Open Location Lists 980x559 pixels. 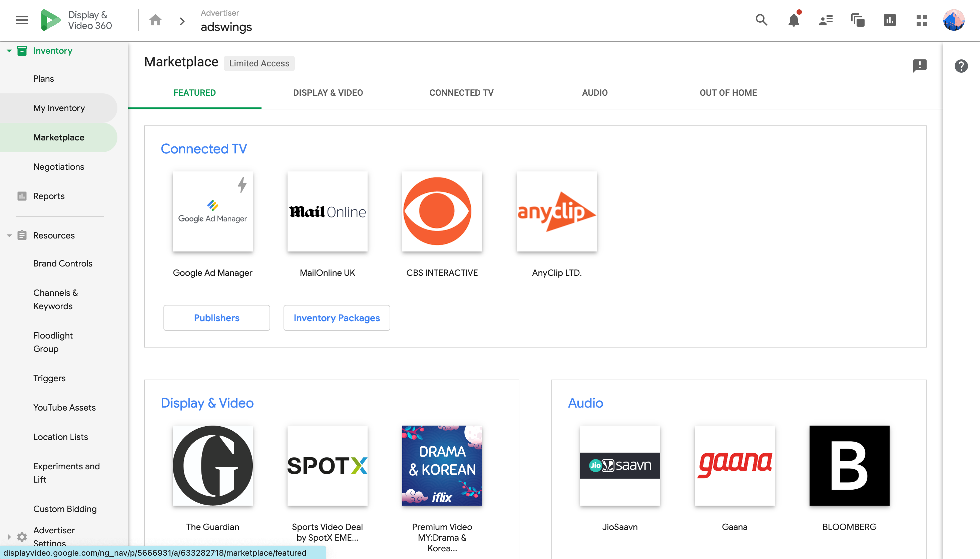[61, 437]
